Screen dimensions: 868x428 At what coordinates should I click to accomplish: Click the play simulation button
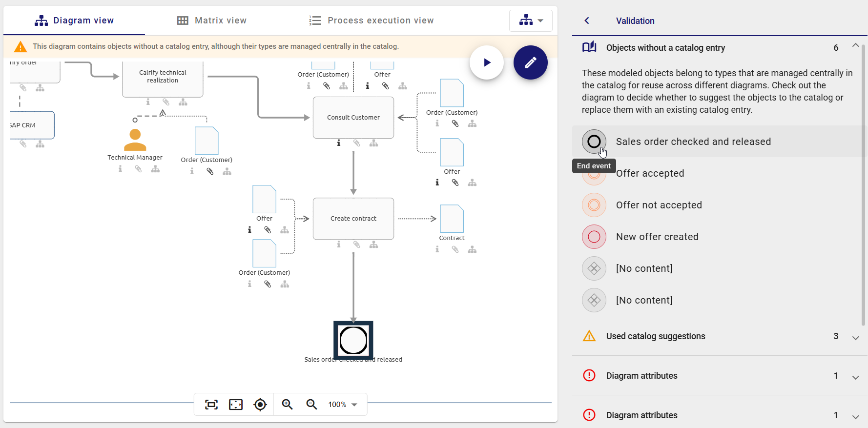click(x=487, y=62)
